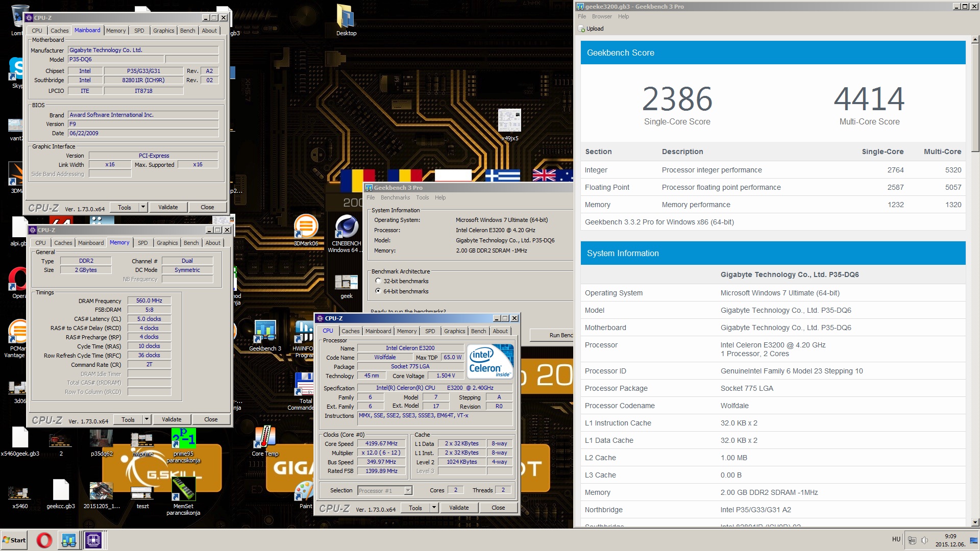Expand the Tools dropdown arrow in Memory CPU-Z
This screenshot has height=551, width=980.
147,419
